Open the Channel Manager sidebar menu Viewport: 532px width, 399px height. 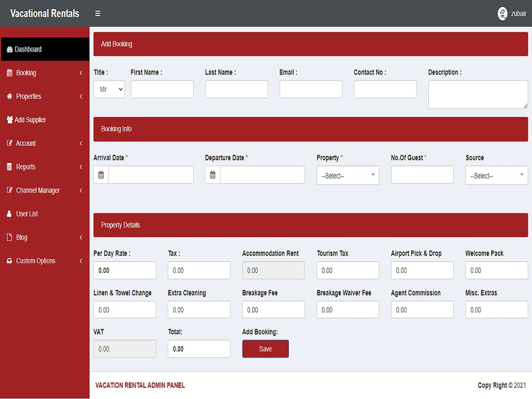(45, 190)
